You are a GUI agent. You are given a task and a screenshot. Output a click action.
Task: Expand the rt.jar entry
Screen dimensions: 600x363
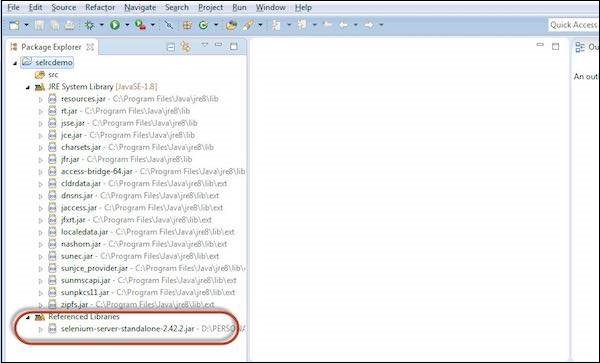pos(41,111)
